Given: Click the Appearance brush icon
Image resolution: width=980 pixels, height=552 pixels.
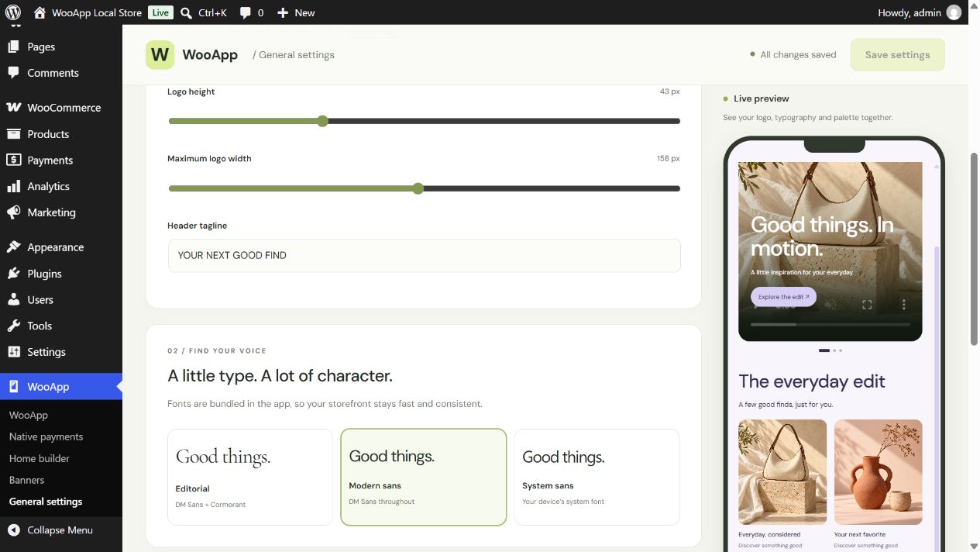Looking at the screenshot, I should pos(13,247).
